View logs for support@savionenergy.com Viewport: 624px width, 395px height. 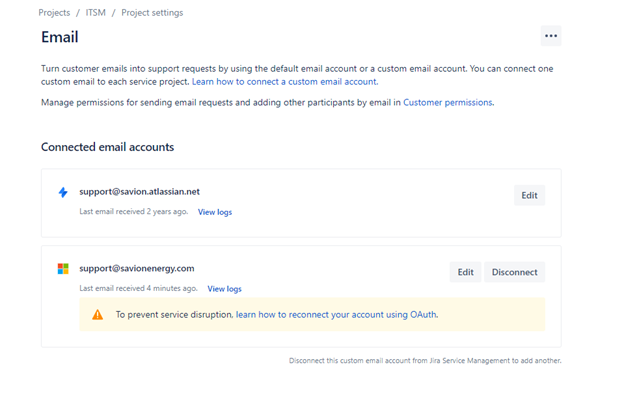click(x=224, y=289)
